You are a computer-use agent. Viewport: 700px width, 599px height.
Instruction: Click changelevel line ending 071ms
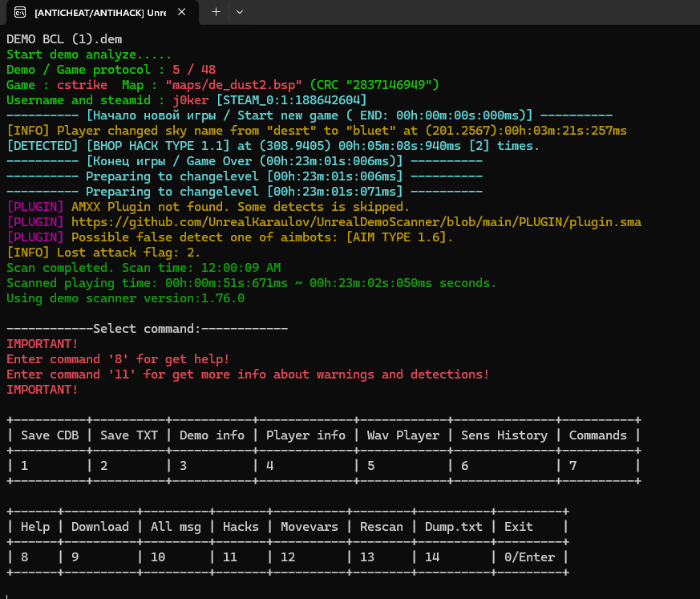click(x=245, y=191)
